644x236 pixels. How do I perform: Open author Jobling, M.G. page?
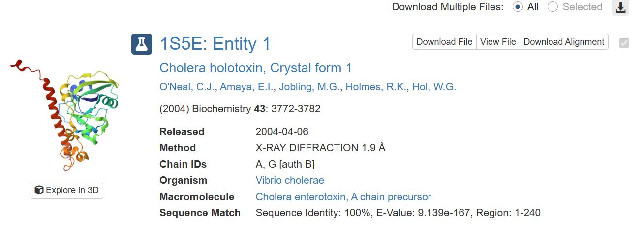(x=309, y=87)
